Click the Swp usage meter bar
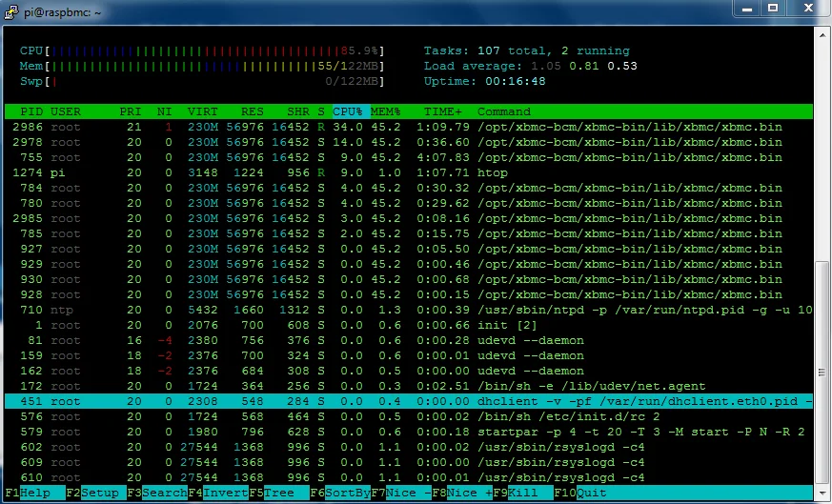Screen dimensions: 832x504 click(x=202, y=82)
